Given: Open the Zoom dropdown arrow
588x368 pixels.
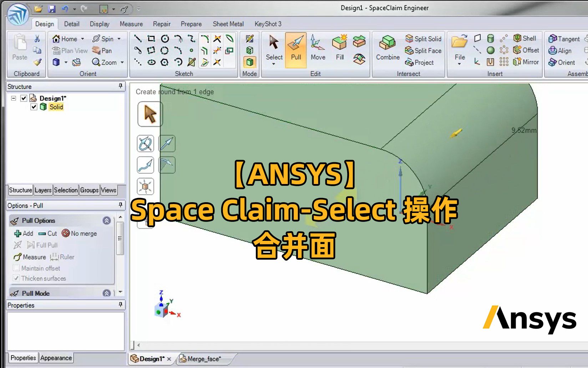Looking at the screenshot, I should tap(122, 62).
